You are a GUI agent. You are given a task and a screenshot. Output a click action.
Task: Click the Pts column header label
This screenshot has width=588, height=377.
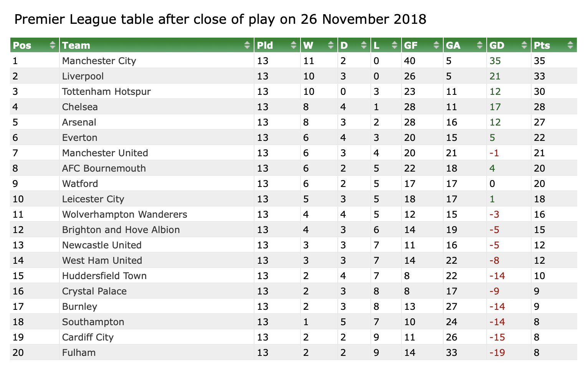[542, 45]
